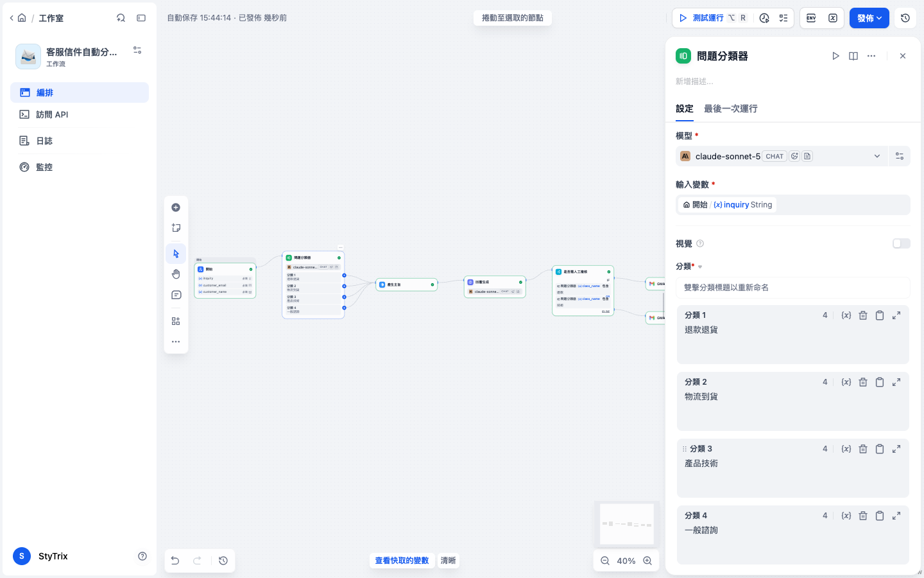Viewport: 924px width, 578px height.
Task: Open the 發佈 publish dropdown
Action: coord(869,18)
